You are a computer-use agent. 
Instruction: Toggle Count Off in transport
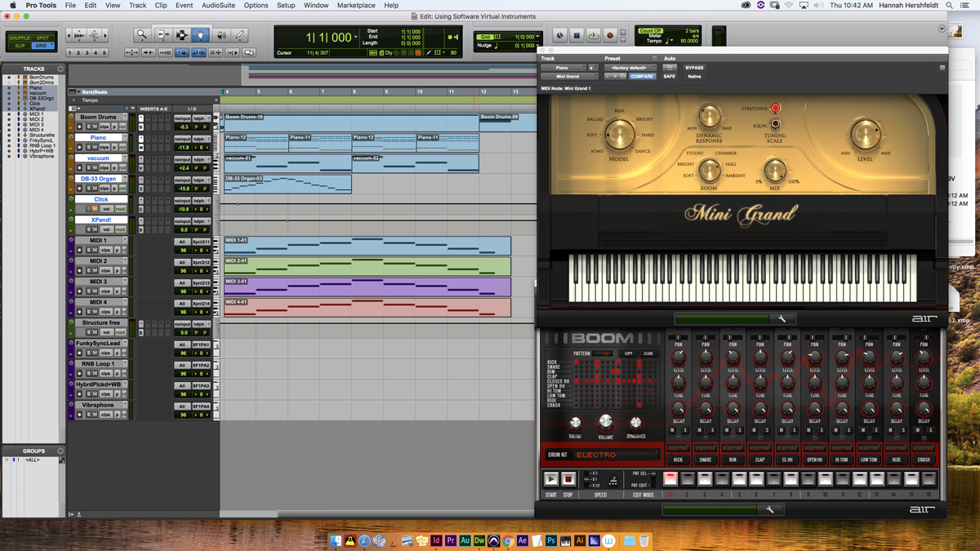click(651, 30)
